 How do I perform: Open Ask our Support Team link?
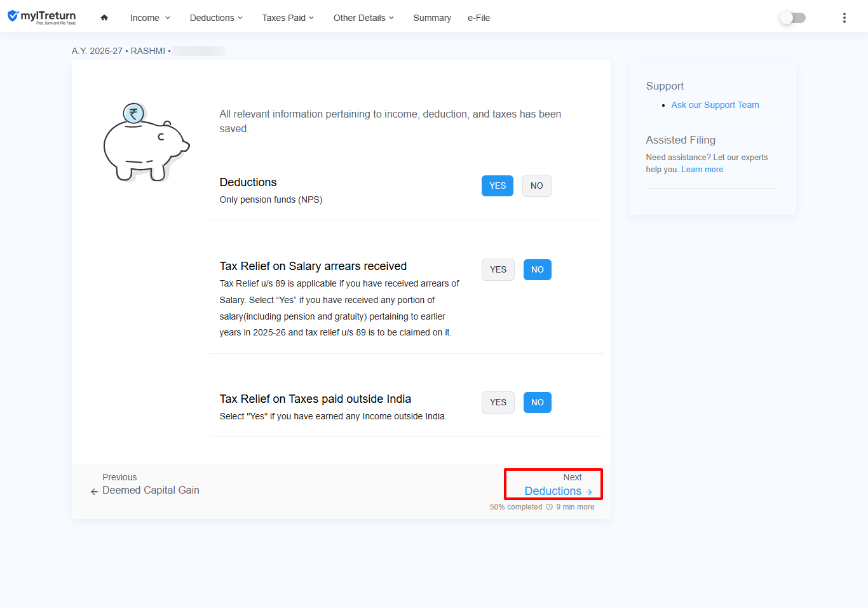(715, 105)
